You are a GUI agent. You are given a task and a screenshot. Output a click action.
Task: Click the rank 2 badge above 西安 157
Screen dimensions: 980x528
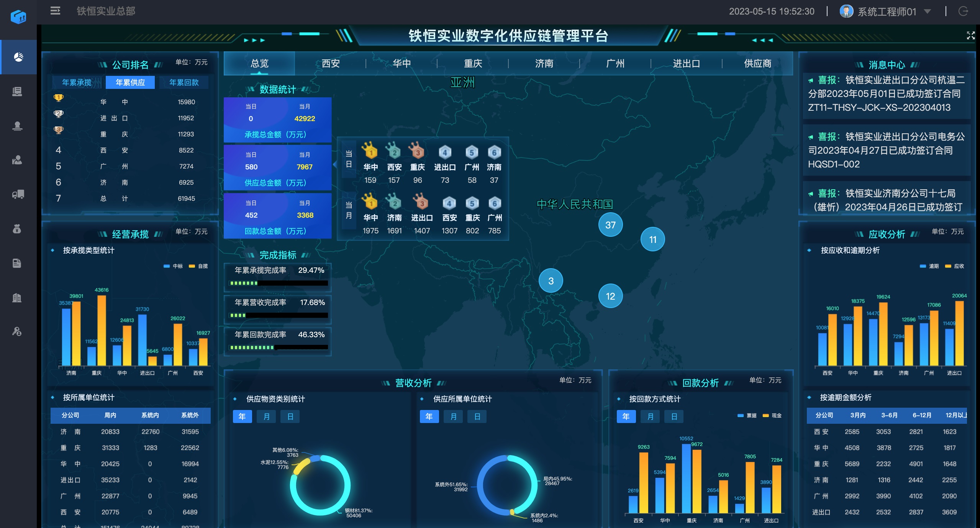click(393, 150)
